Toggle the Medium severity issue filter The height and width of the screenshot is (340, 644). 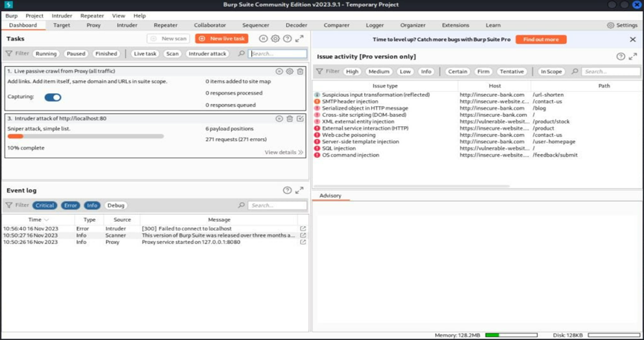coord(378,72)
